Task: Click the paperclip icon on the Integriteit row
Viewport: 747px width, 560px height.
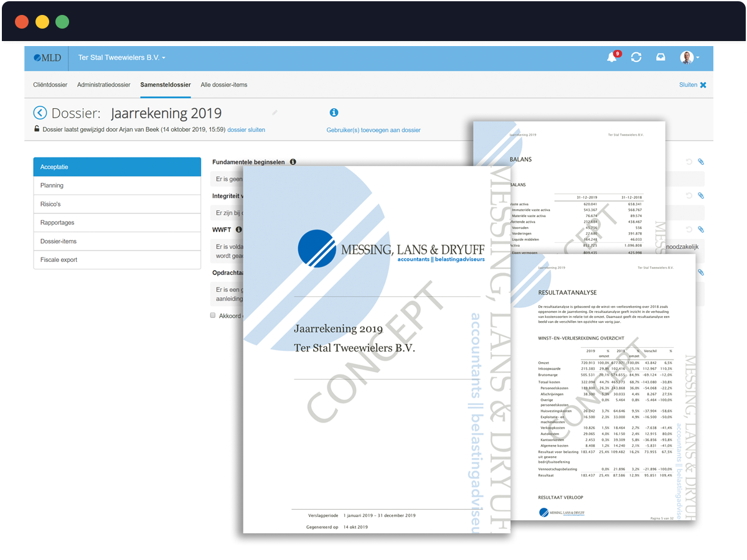Action: [x=701, y=196]
